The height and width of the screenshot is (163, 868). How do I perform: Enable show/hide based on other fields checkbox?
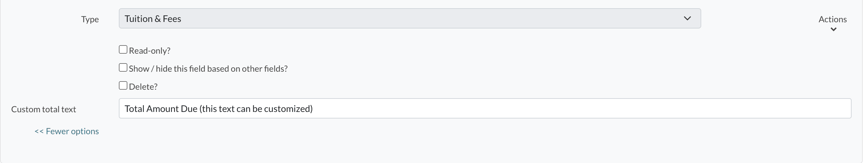[x=124, y=68]
